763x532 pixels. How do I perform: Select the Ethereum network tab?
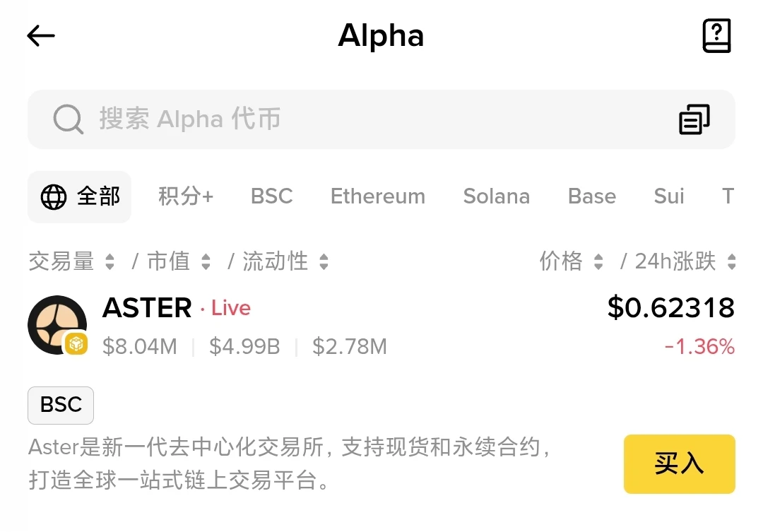(377, 197)
